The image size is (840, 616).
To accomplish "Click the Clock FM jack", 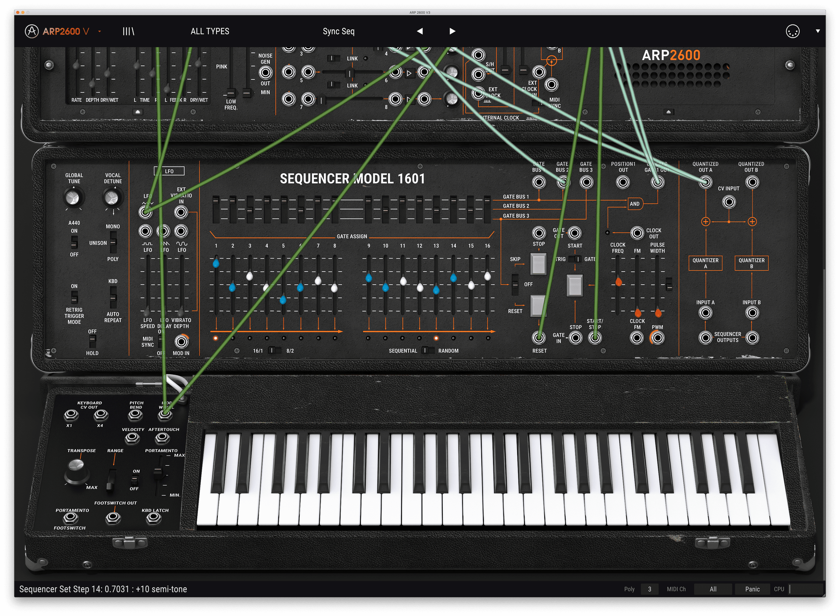I will tap(637, 338).
